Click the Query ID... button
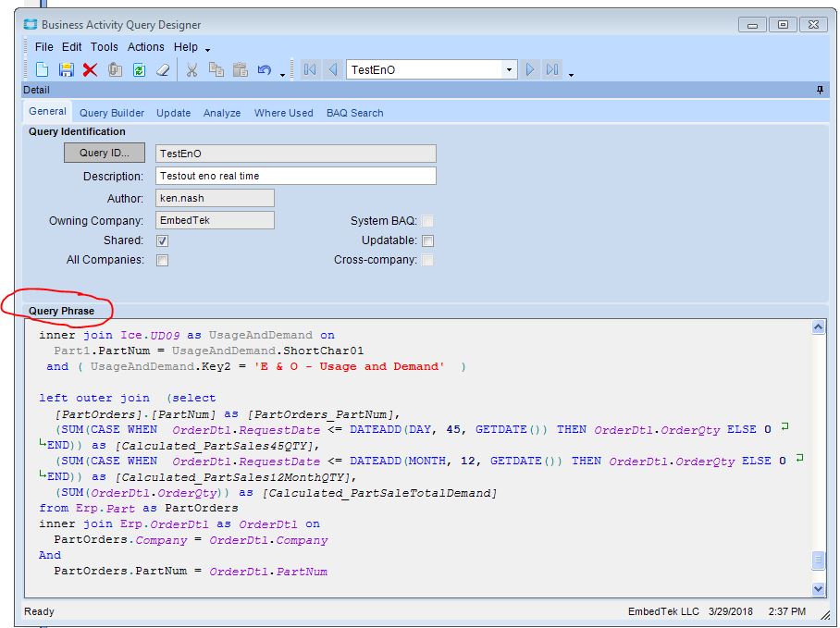 coord(105,153)
